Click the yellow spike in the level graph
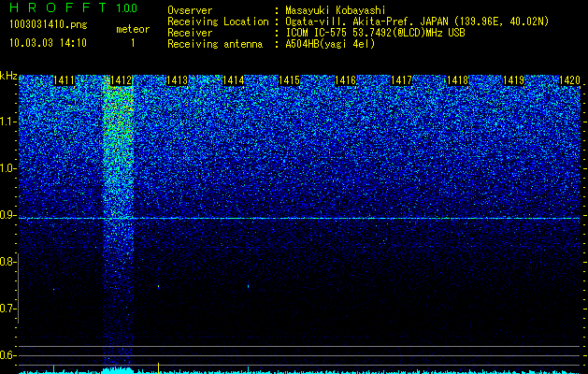This screenshot has width=588, height=374. pyautogui.click(x=159, y=367)
